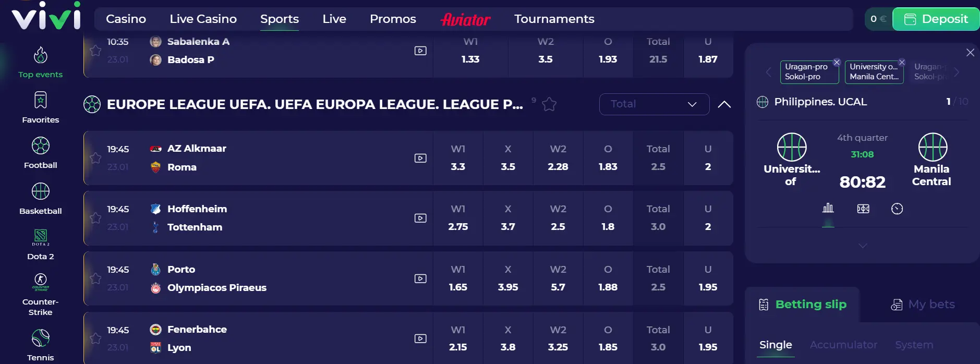
Task: Bet on Roma W2 odds 2.28
Action: click(x=558, y=158)
